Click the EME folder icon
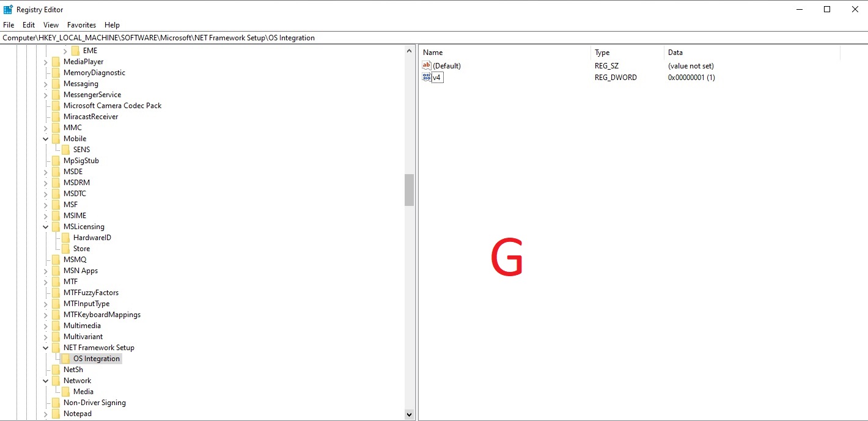 pos(76,51)
